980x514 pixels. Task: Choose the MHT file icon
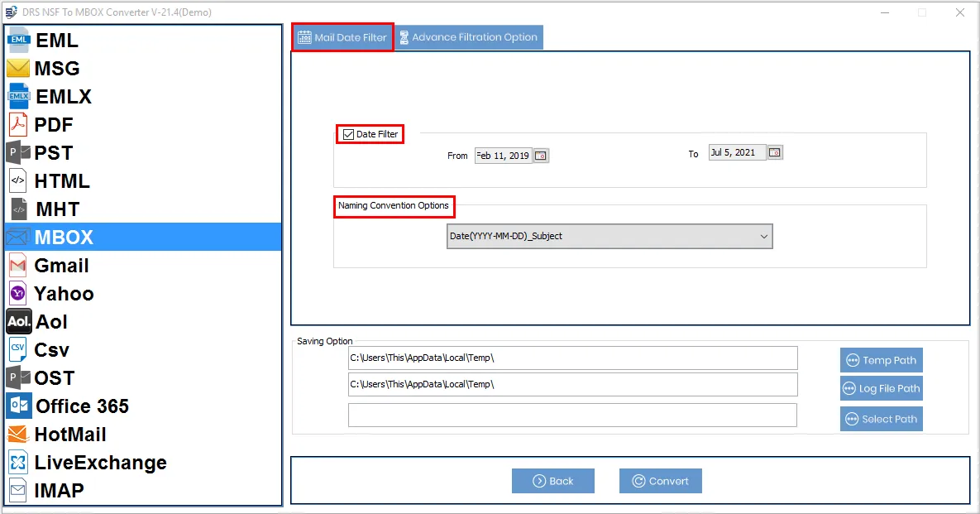(x=19, y=209)
